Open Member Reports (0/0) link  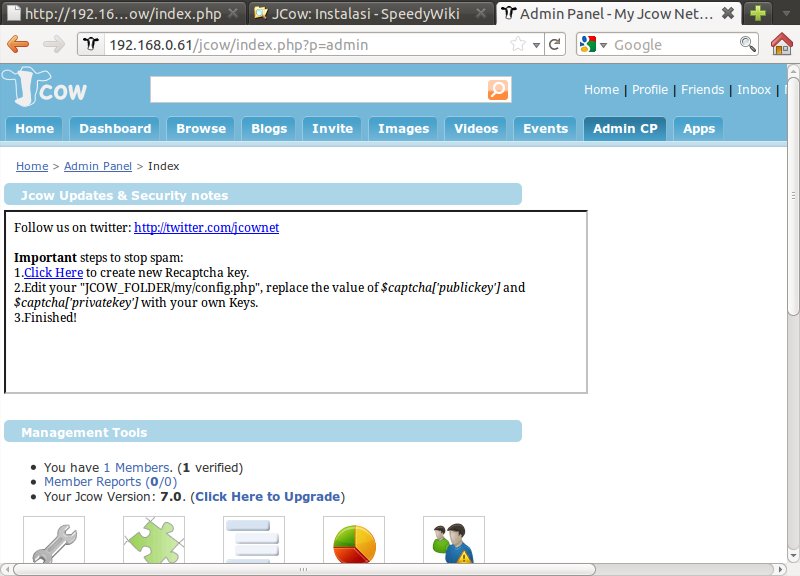(x=110, y=482)
